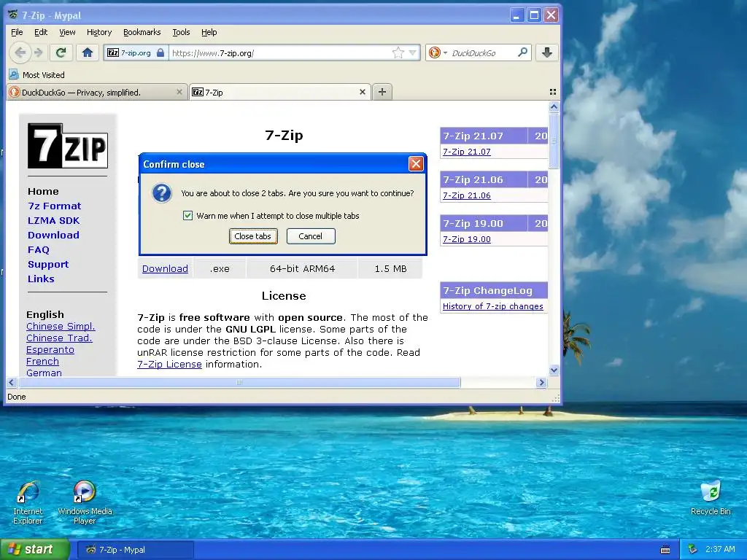Image resolution: width=747 pixels, height=560 pixels.
Task: Switch language to Chinese Trad.
Action: pyautogui.click(x=59, y=338)
